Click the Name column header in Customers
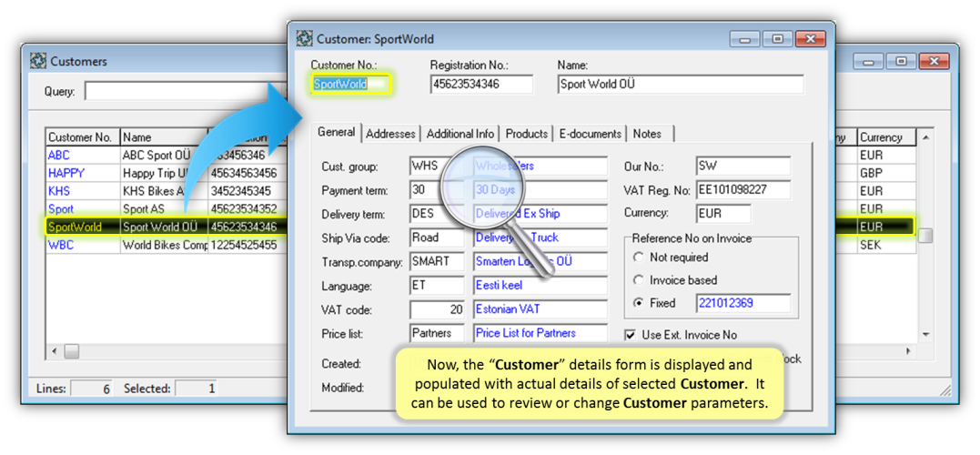The width and height of the screenshot is (980, 455). 164,137
